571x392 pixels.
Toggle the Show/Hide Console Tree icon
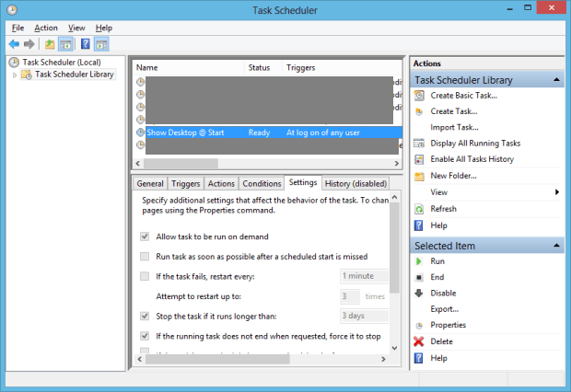65,44
